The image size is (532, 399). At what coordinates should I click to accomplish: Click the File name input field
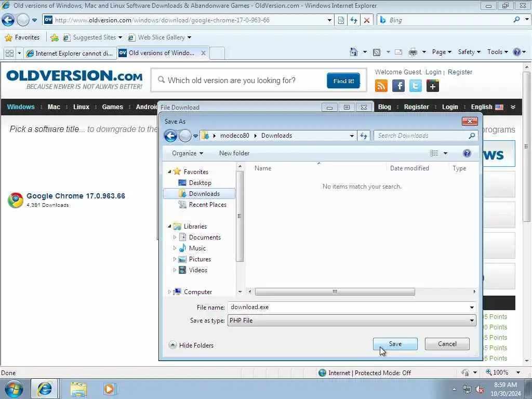click(x=348, y=307)
